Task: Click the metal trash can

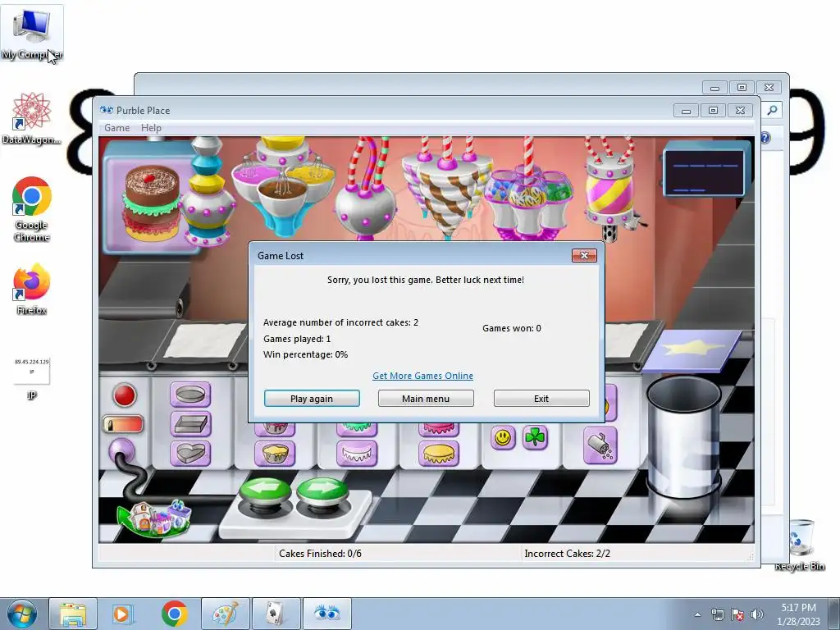Action: pyautogui.click(x=684, y=436)
